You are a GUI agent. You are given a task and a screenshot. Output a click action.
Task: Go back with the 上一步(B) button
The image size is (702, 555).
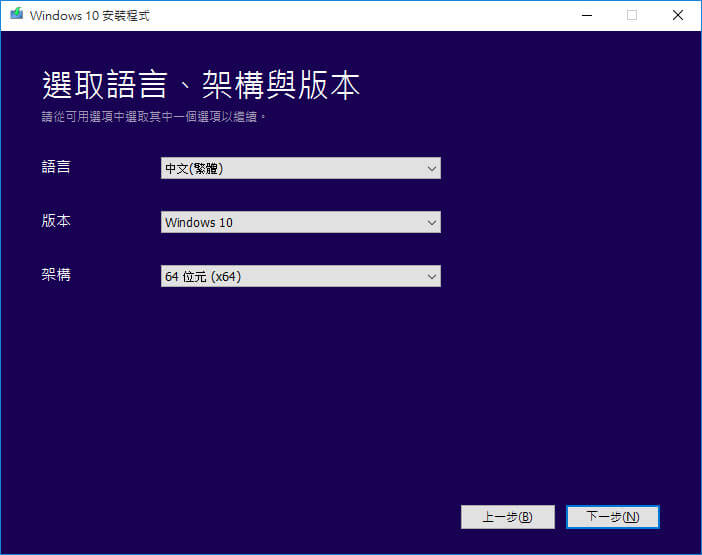tap(507, 517)
